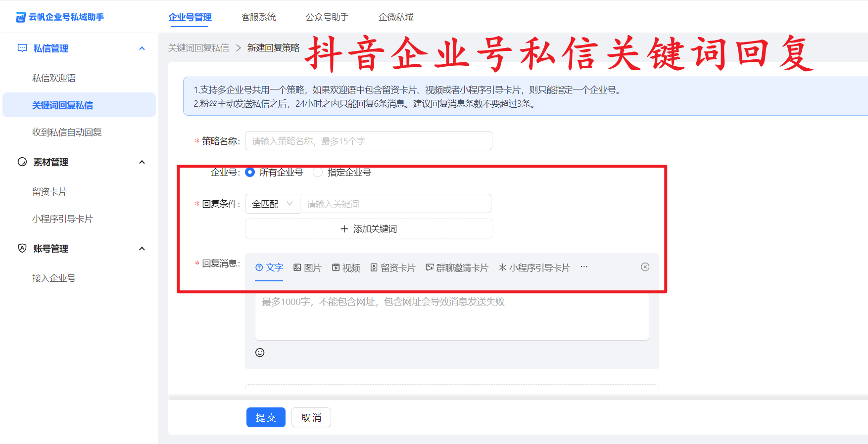
Task: Focus the 策略名称 input field
Action: [x=369, y=141]
